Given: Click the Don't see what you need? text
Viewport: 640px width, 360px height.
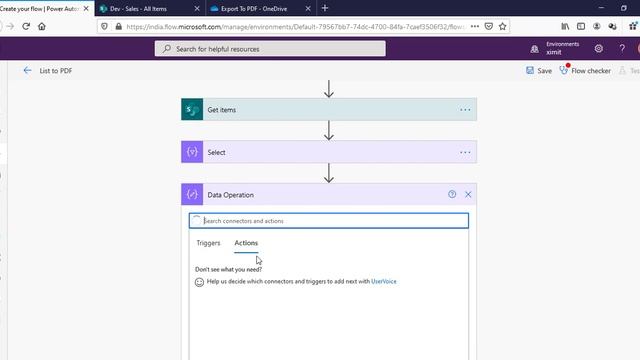Looking at the screenshot, I should click(229, 269).
